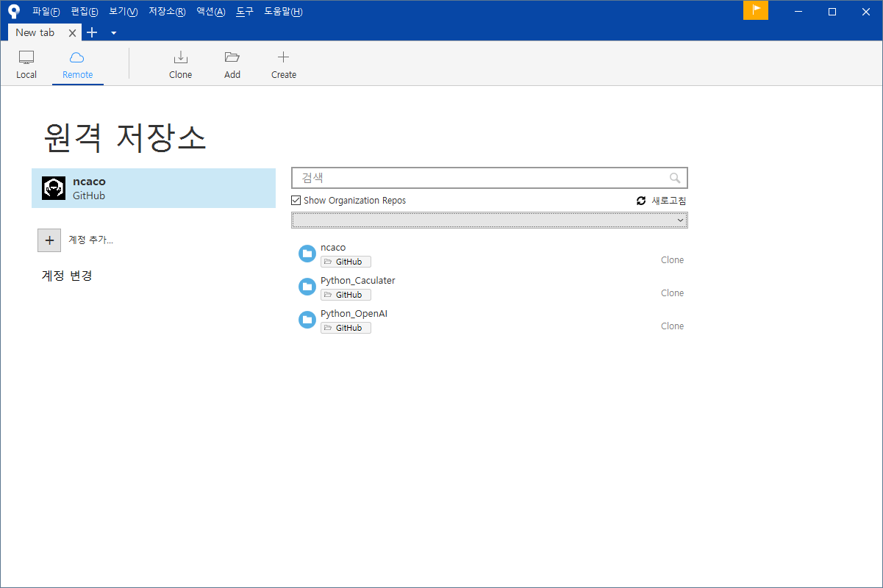Viewport: 883px width, 588px height.
Task: Click the refresh icon next to 새로고침
Action: (x=640, y=200)
